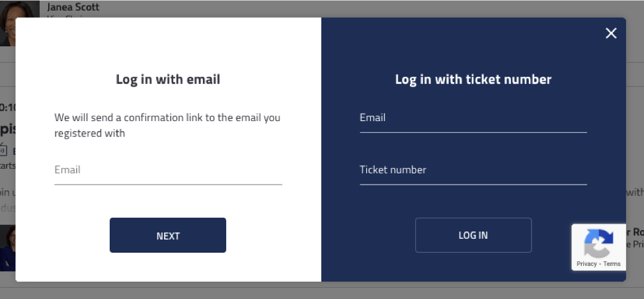Image resolution: width=644 pixels, height=299 pixels.
Task: Click the "Log in with email" heading
Action: point(168,79)
